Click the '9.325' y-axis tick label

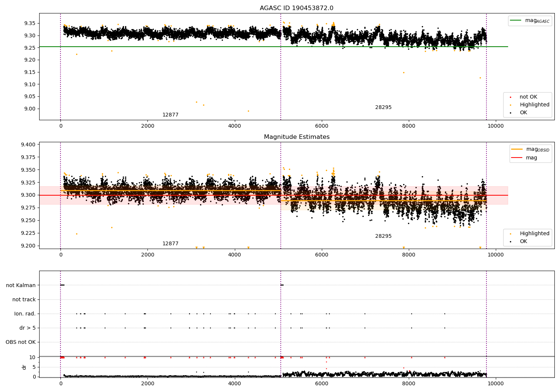click(28, 183)
